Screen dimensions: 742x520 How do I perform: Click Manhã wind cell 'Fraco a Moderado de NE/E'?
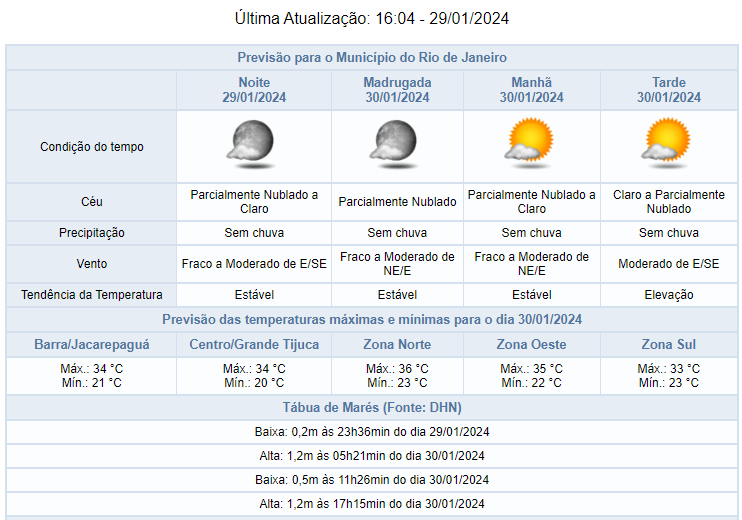531,264
